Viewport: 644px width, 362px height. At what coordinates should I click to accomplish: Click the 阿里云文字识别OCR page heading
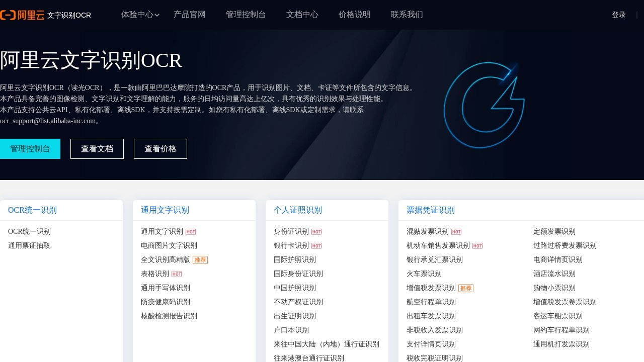click(x=91, y=60)
